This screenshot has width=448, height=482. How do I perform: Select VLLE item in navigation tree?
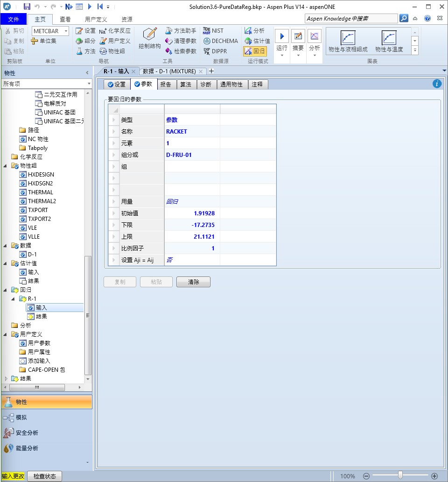(x=34, y=237)
